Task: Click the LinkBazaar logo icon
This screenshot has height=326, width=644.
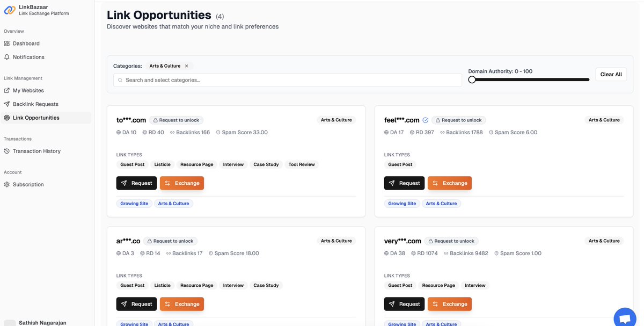Action: tap(10, 10)
